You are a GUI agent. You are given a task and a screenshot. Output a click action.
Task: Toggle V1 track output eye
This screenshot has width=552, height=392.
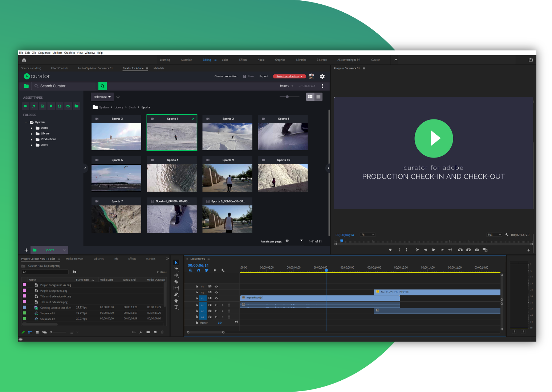coord(216,298)
